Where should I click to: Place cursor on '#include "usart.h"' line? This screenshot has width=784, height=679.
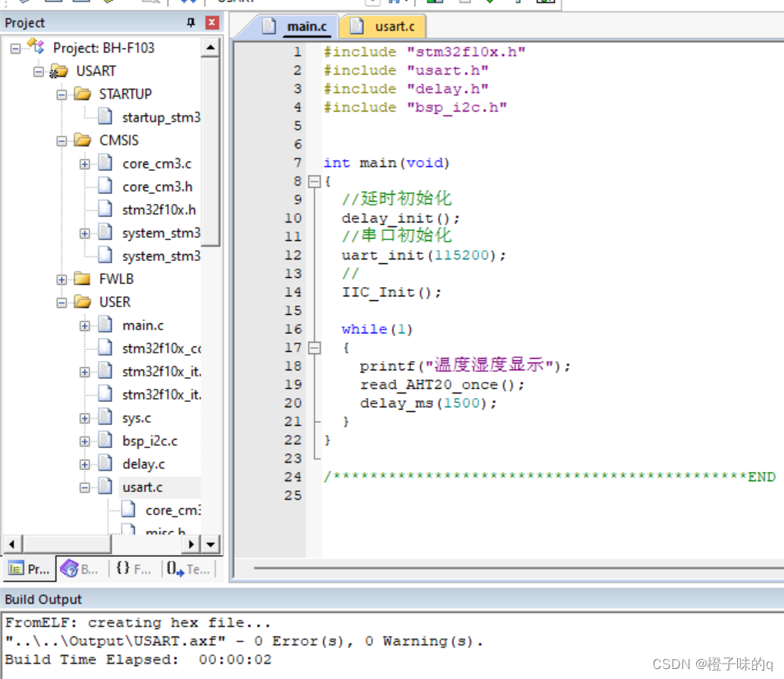pyautogui.click(x=405, y=70)
